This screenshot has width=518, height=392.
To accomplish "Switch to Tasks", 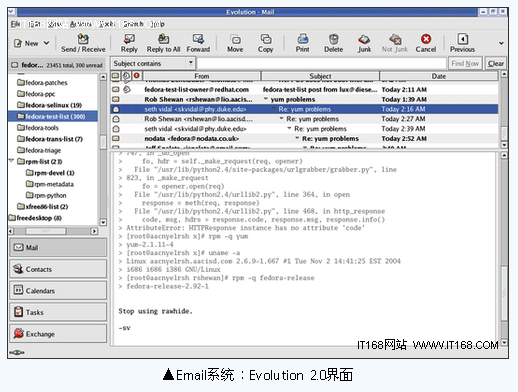I will tap(58, 312).
